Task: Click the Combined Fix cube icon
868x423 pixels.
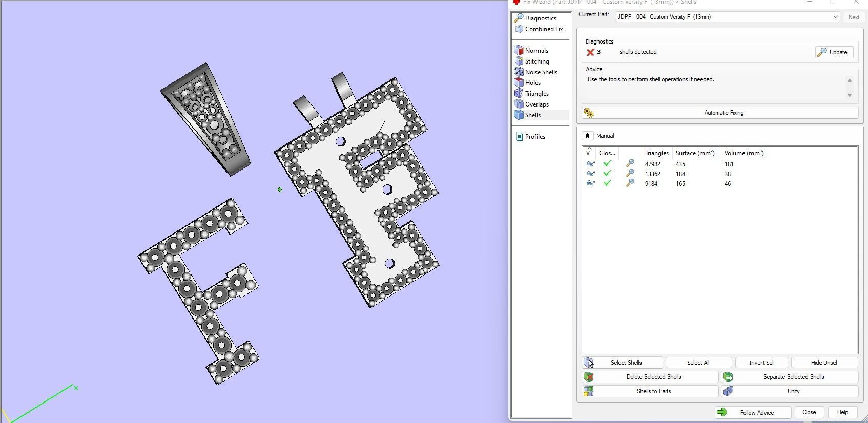Action: coord(519,29)
